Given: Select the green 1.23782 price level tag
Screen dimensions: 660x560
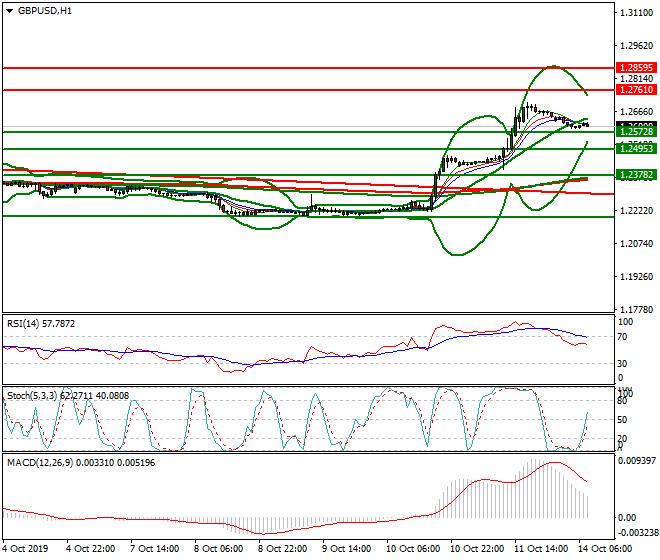Looking at the screenshot, I should click(x=634, y=174).
